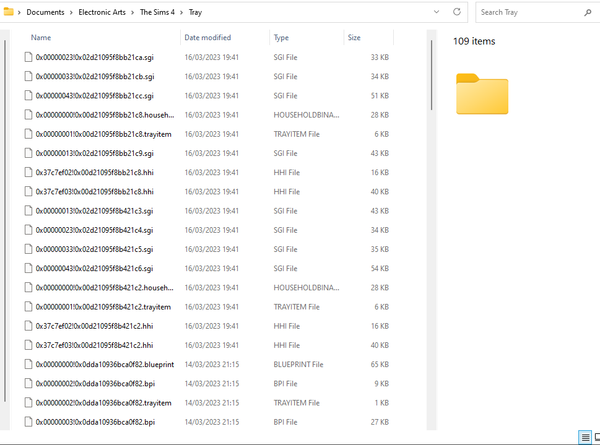
Task: Select file icon of 0x00000003!0x0dda10936bca0f82.bpi
Action: (x=28, y=422)
